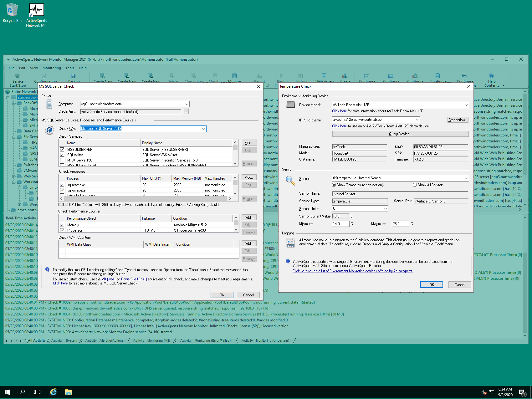Uncheck the Processor performance counter checkbox
Viewport: 532px width, 399px height.
click(x=62, y=230)
